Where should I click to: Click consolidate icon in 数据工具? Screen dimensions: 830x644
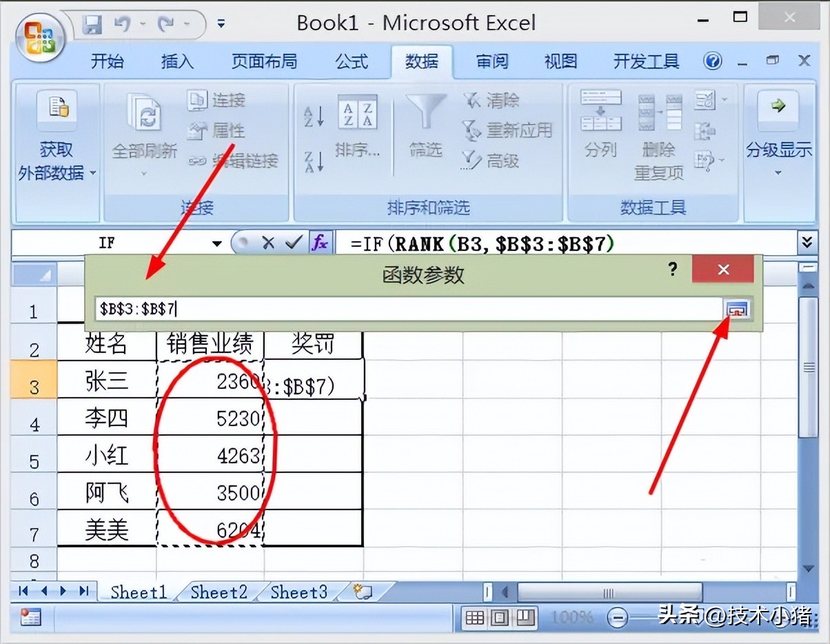pos(705,131)
